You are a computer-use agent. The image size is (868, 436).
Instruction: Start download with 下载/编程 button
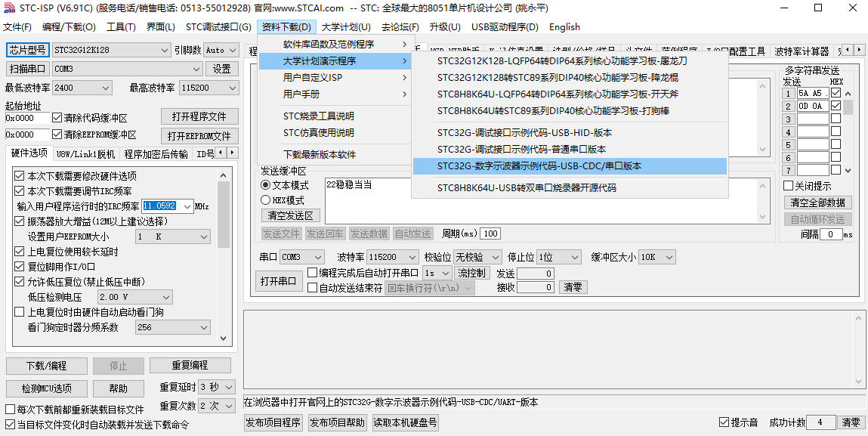47,366
